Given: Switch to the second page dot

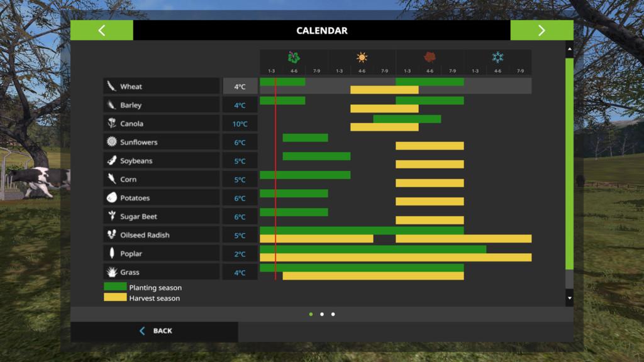Looking at the screenshot, I should [322, 314].
